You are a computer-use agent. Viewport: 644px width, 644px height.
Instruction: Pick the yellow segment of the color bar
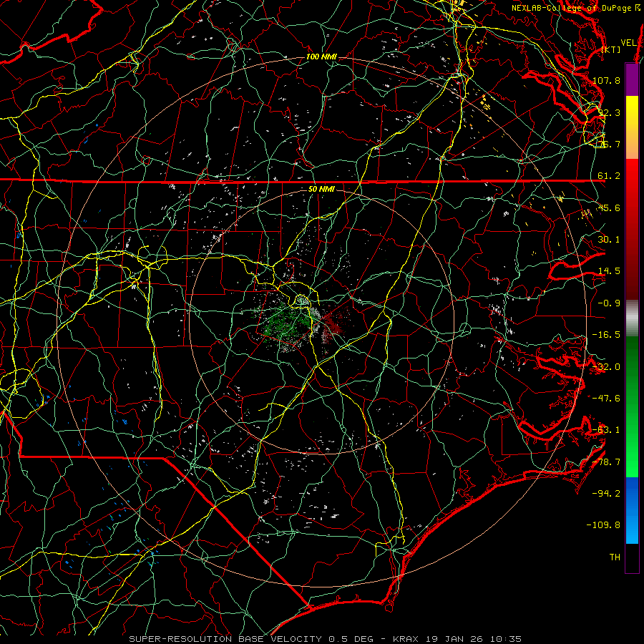pyautogui.click(x=632, y=127)
